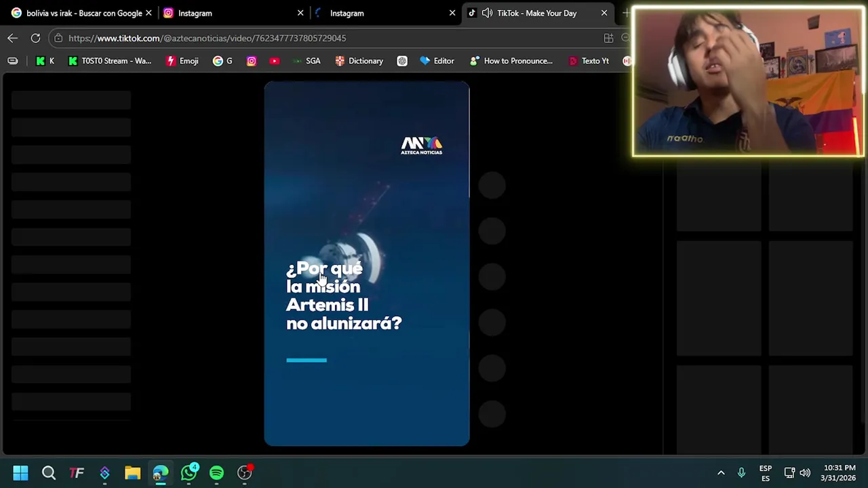Open OBS Studio from taskbar
Image resolution: width=868 pixels, height=488 pixels.
(x=245, y=472)
